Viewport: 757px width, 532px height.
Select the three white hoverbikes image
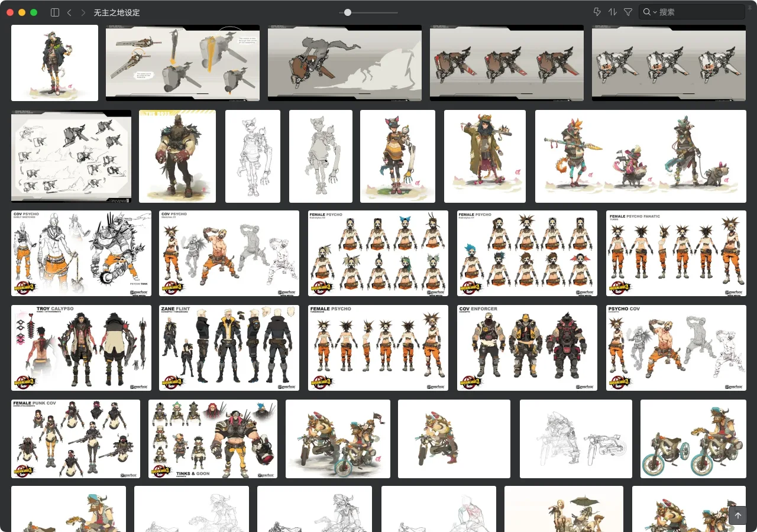click(669, 63)
